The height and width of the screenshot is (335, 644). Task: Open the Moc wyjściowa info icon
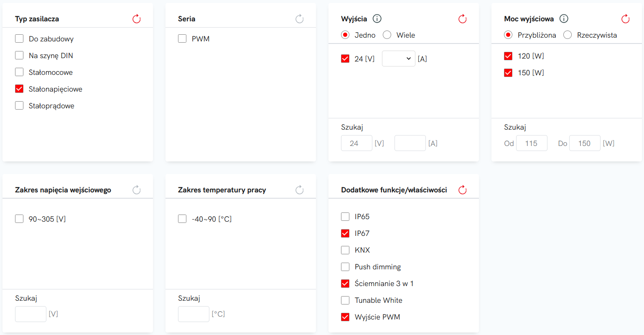[564, 19]
